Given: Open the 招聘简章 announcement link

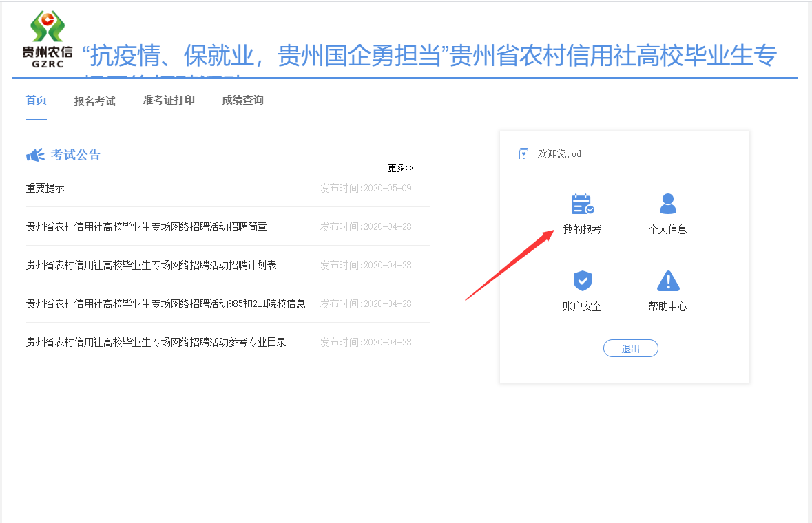Looking at the screenshot, I should click(x=146, y=226).
